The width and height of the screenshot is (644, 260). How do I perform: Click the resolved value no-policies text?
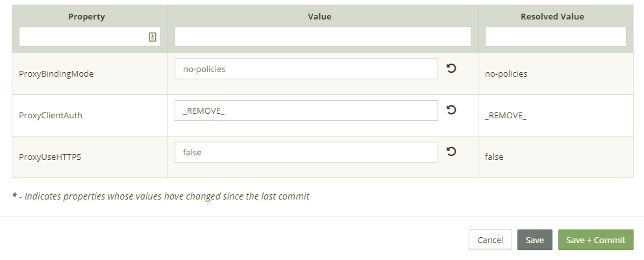pyautogui.click(x=506, y=74)
